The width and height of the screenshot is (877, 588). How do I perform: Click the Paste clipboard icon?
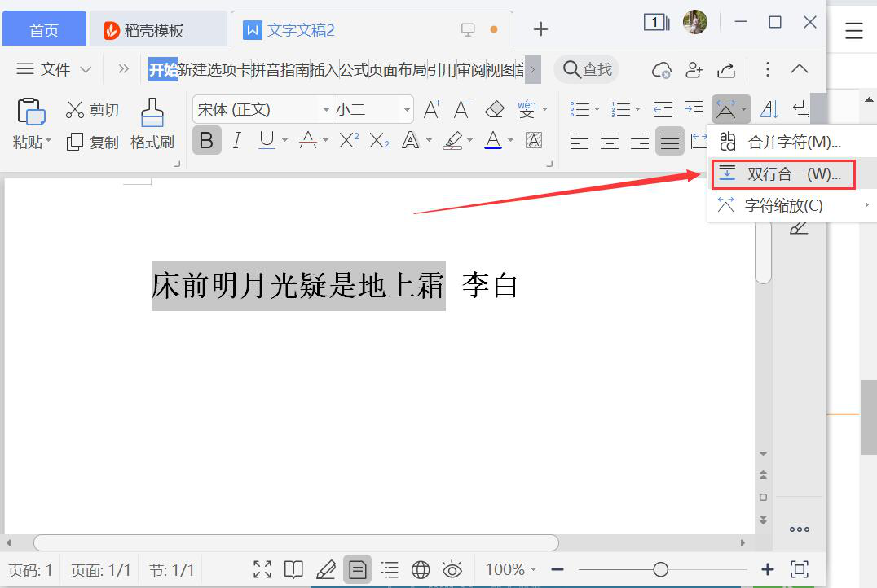coord(31,112)
